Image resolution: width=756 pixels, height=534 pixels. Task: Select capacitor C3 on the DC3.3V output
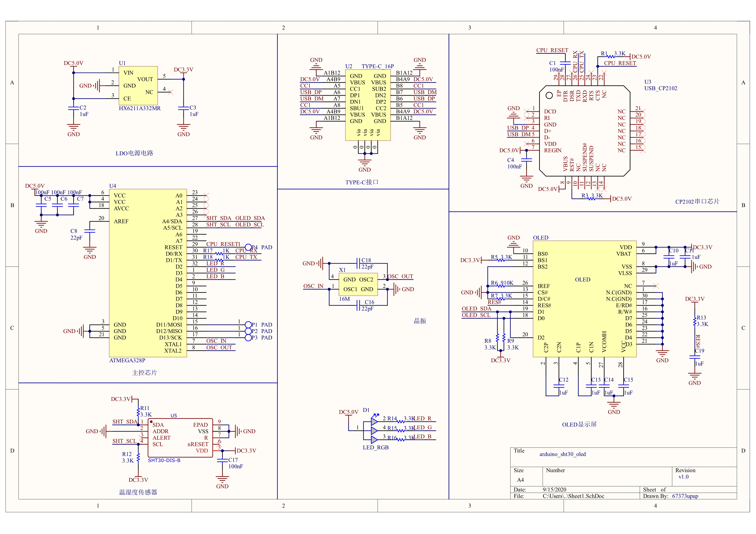point(183,108)
